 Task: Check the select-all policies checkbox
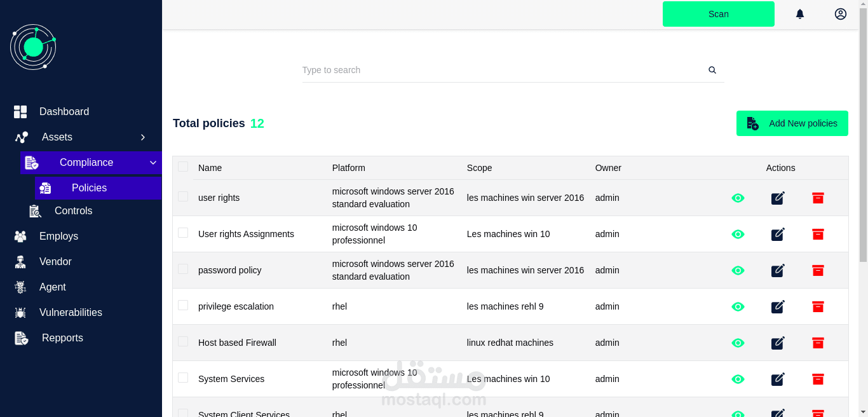coord(183,167)
